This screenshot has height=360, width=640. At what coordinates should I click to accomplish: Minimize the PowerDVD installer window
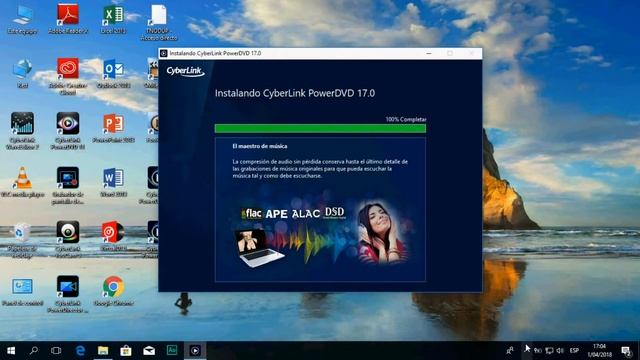(429, 53)
